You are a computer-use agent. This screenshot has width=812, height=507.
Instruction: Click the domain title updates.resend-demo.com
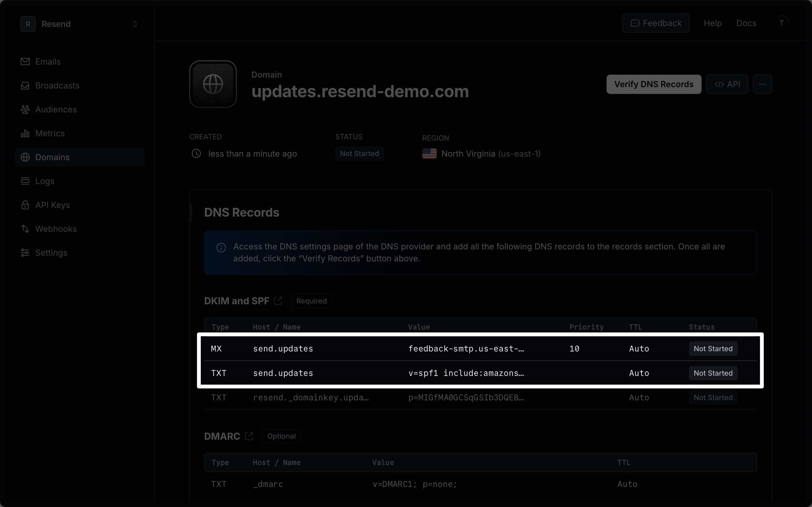point(360,91)
